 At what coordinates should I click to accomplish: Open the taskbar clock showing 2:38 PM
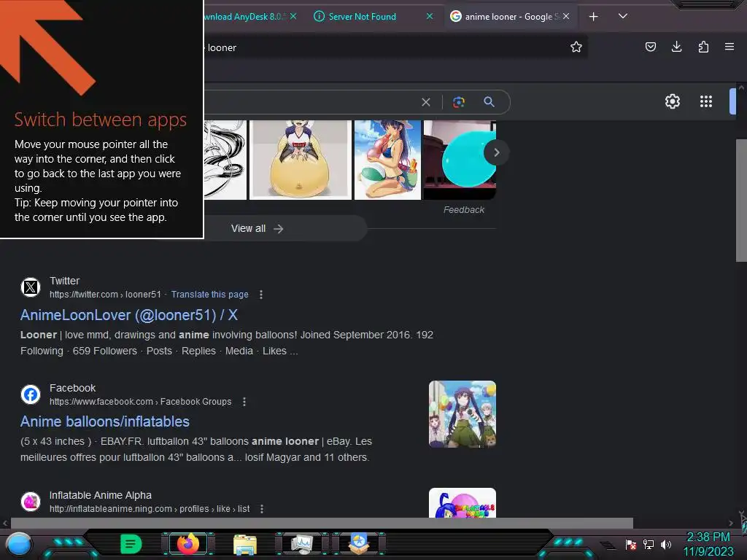pyautogui.click(x=708, y=544)
